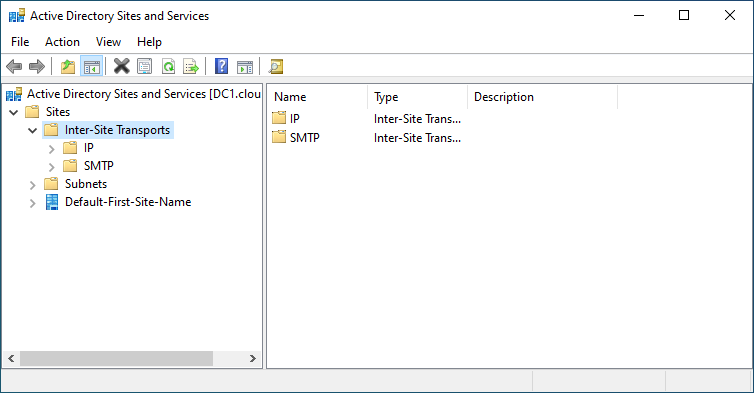Click the Find toolbar icon
The width and height of the screenshot is (754, 393).
point(276,66)
